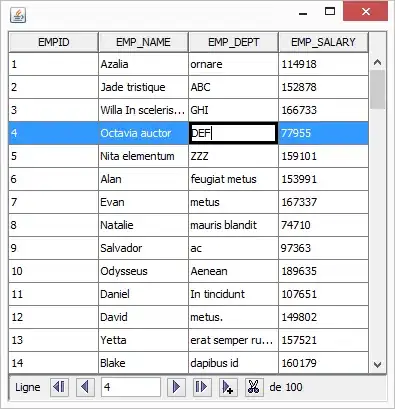Select the Alan name cell
Viewport: 395px width, 409px height.
pos(143,179)
